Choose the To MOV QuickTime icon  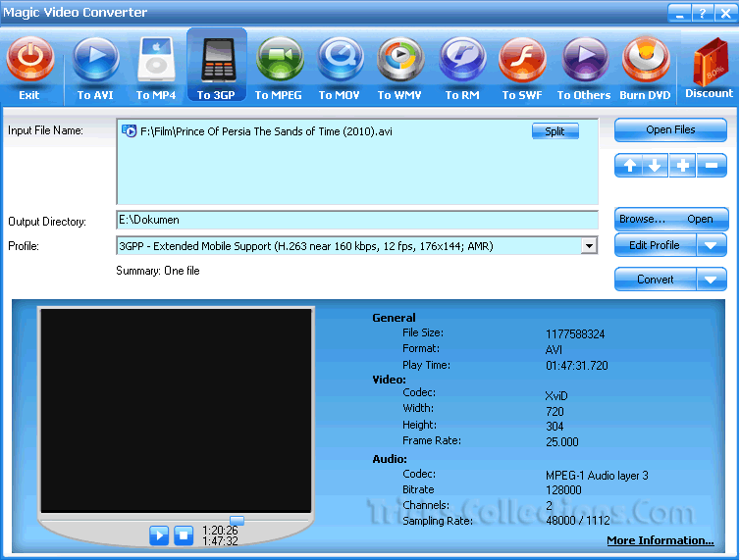pos(340,61)
